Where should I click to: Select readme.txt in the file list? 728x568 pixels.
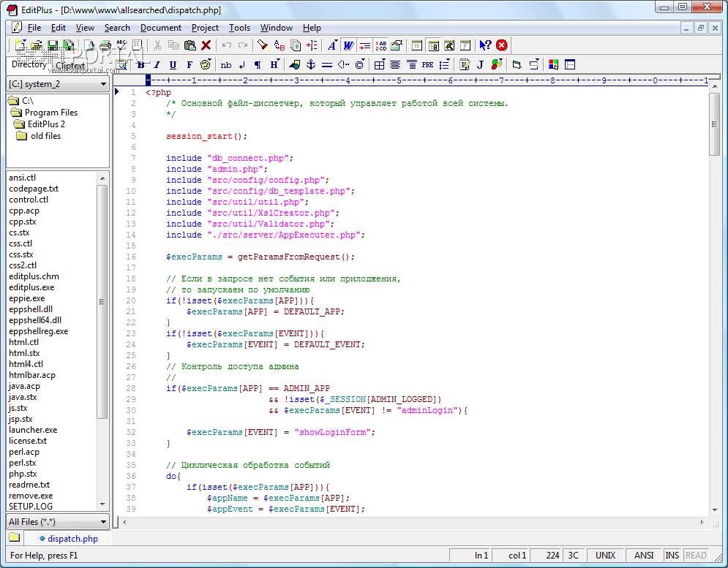29,485
